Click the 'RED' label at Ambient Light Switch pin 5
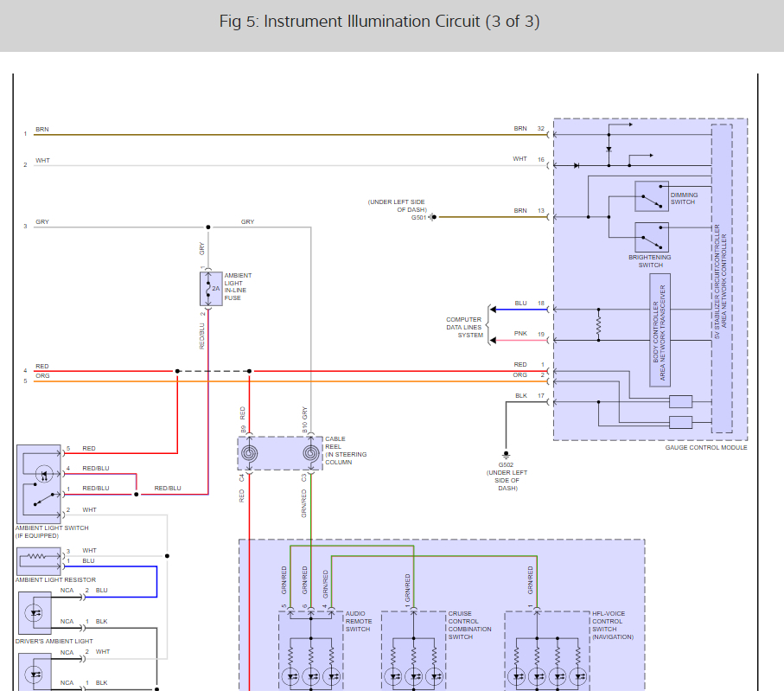This screenshot has height=697, width=784. pos(89,448)
